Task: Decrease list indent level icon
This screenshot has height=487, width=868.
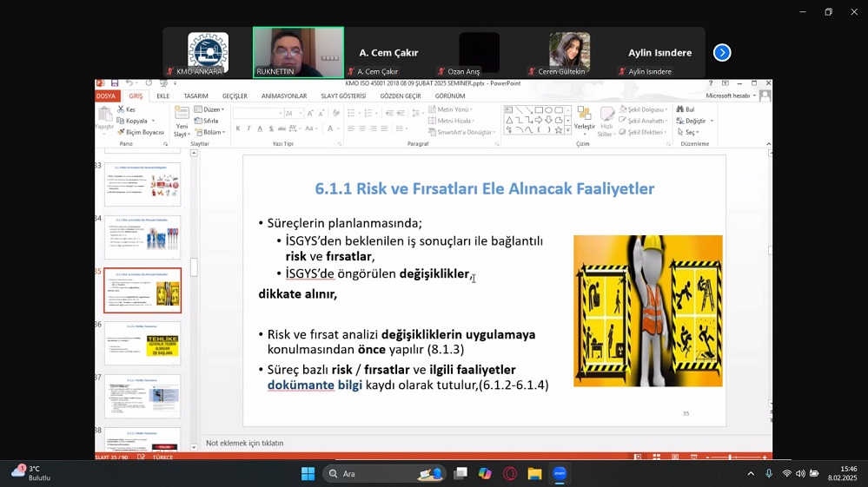Action: point(389,113)
